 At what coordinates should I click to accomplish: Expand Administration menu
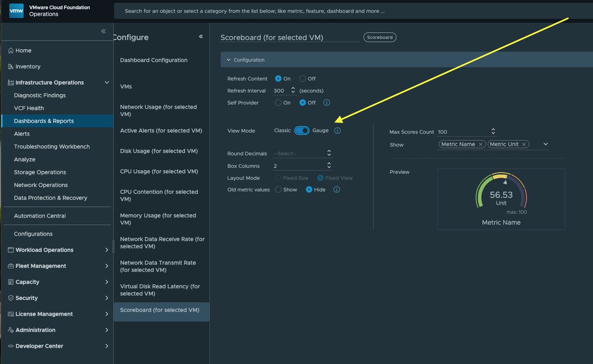click(x=107, y=330)
